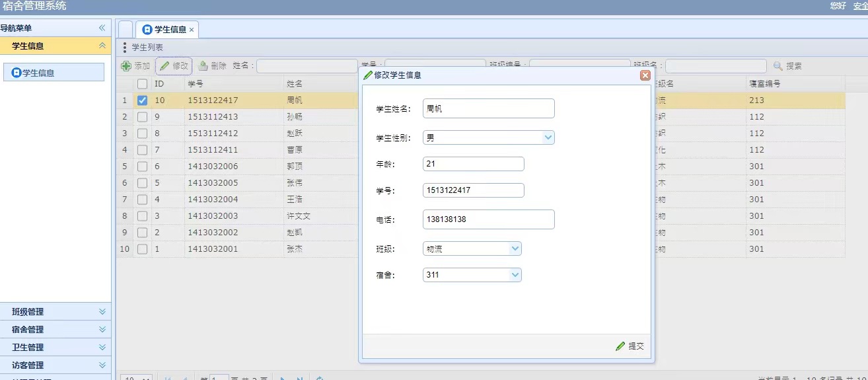Close the 修改学生信息 dialog
868x380 pixels.
pyautogui.click(x=645, y=75)
